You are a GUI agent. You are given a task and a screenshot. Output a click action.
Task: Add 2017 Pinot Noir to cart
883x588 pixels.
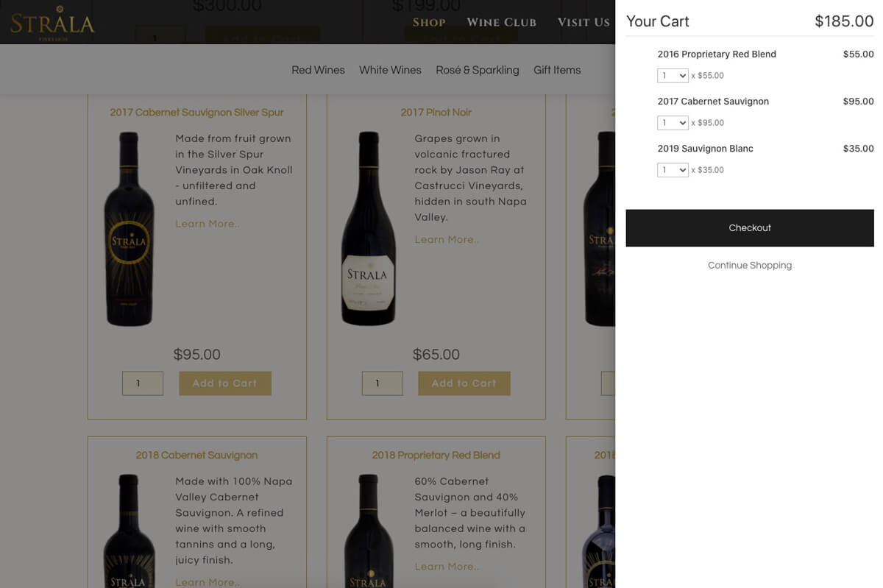coord(464,383)
